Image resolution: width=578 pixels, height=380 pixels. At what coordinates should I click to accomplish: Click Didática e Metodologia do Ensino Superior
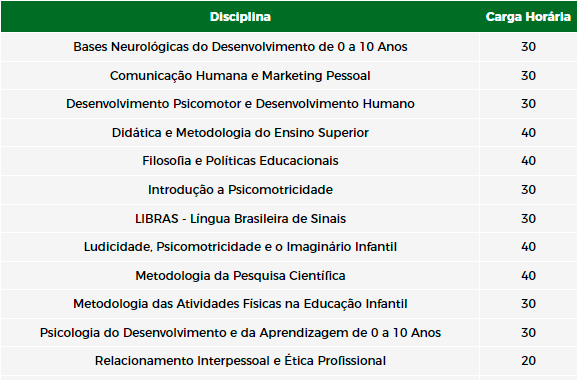click(x=240, y=133)
